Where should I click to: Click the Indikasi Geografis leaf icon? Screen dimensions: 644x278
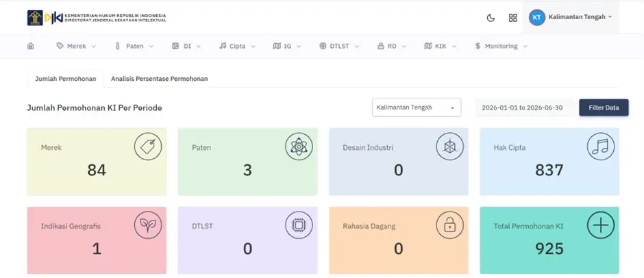148,225
